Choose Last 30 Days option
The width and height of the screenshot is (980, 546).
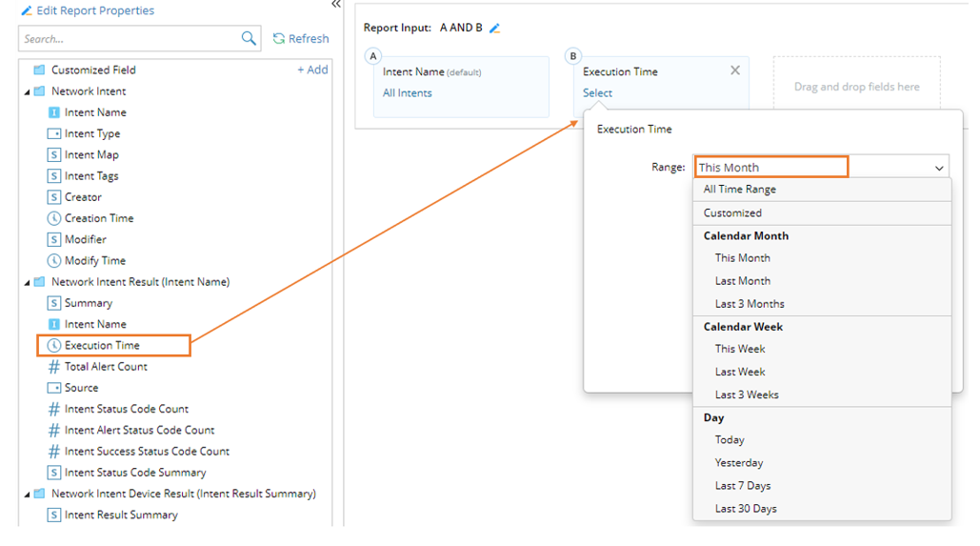point(822,509)
